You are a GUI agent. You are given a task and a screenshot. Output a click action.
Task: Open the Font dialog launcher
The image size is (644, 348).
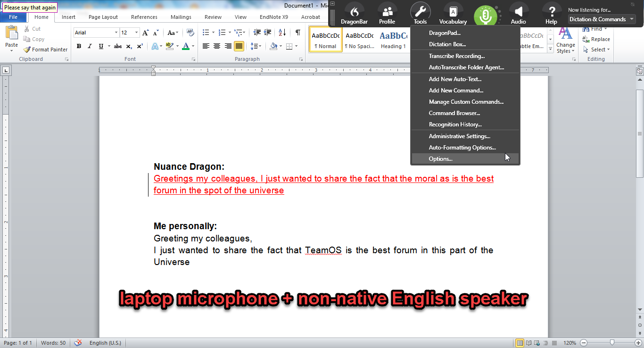[x=194, y=59]
